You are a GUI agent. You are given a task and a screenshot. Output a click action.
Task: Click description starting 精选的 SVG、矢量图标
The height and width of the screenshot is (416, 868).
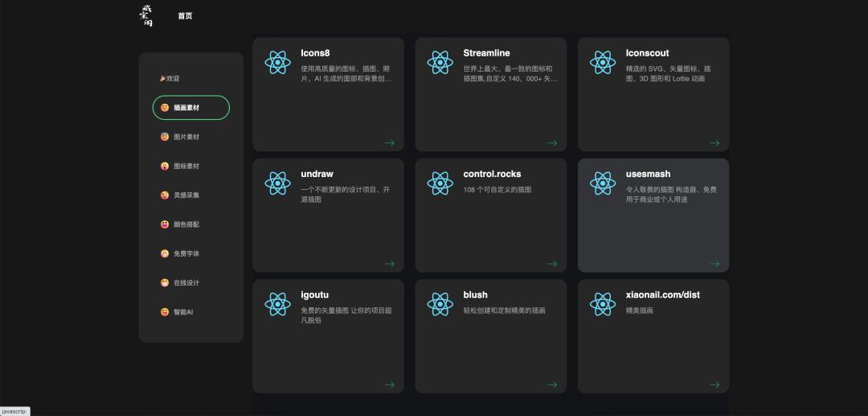669,74
